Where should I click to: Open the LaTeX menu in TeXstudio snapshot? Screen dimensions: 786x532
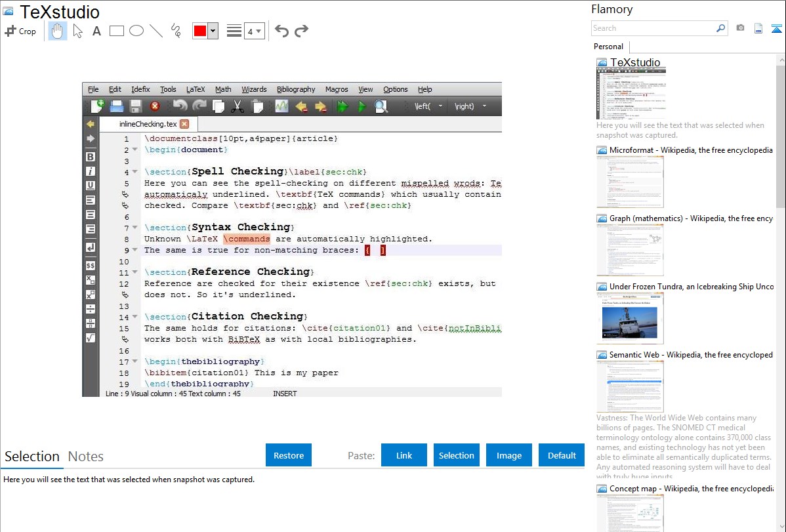point(196,89)
